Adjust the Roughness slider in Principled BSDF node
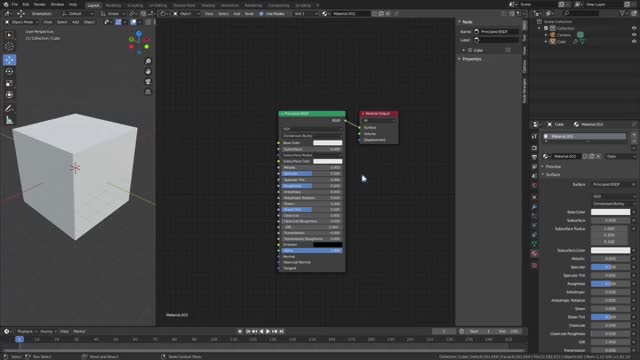 click(x=312, y=186)
